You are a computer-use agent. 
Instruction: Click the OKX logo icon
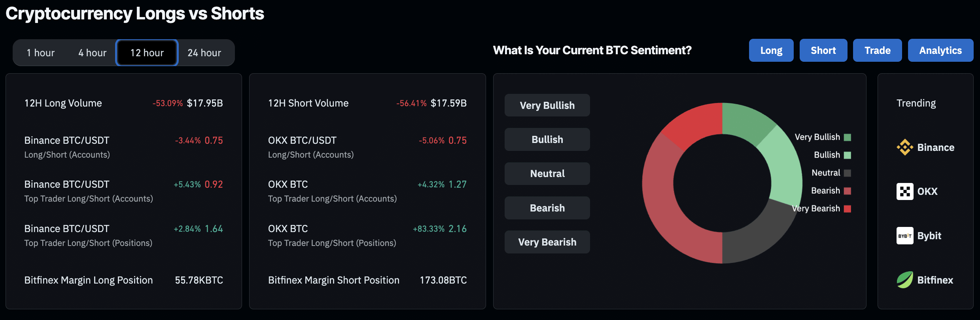pyautogui.click(x=904, y=192)
